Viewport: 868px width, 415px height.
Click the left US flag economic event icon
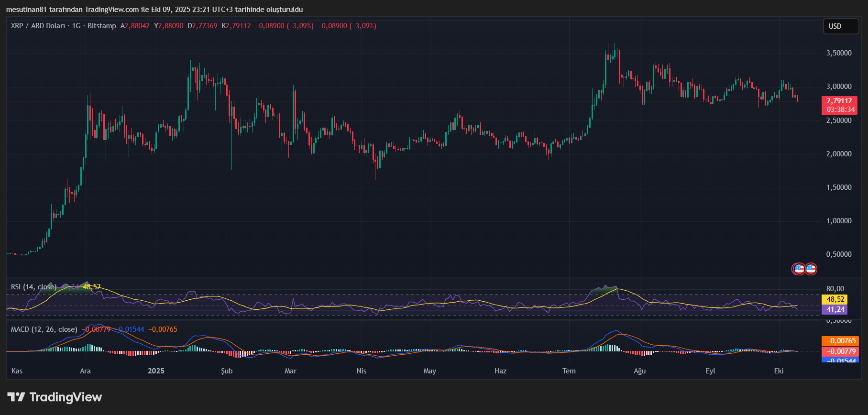tap(799, 269)
